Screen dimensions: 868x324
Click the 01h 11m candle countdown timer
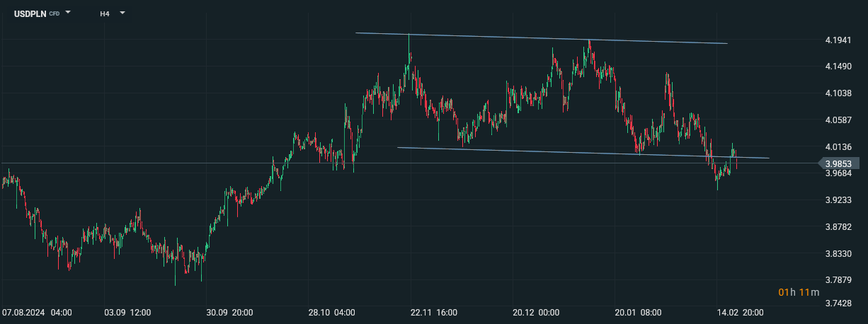[799, 292]
